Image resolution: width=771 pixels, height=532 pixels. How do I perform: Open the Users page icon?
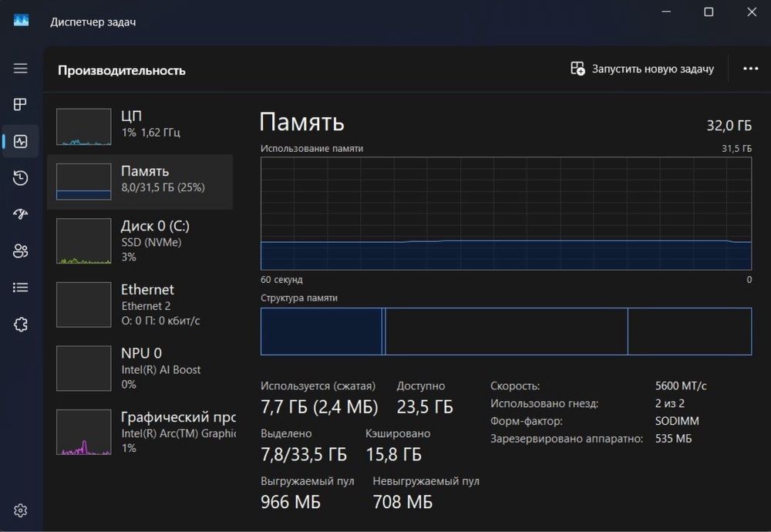click(20, 251)
